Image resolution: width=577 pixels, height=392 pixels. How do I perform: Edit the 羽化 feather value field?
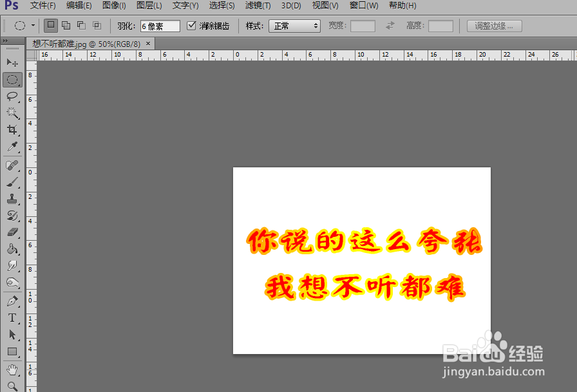click(x=160, y=26)
